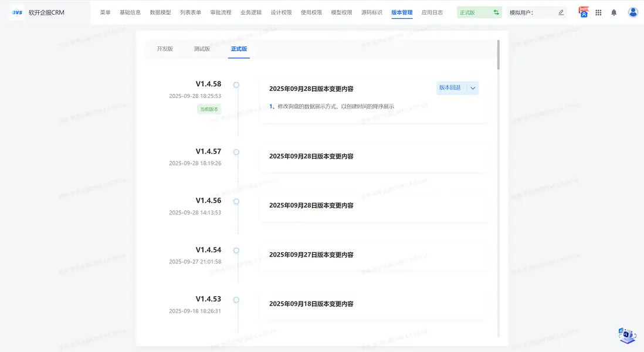This screenshot has height=352, width=644.
Task: Open the 模型权限 menu item
Action: click(x=342, y=12)
